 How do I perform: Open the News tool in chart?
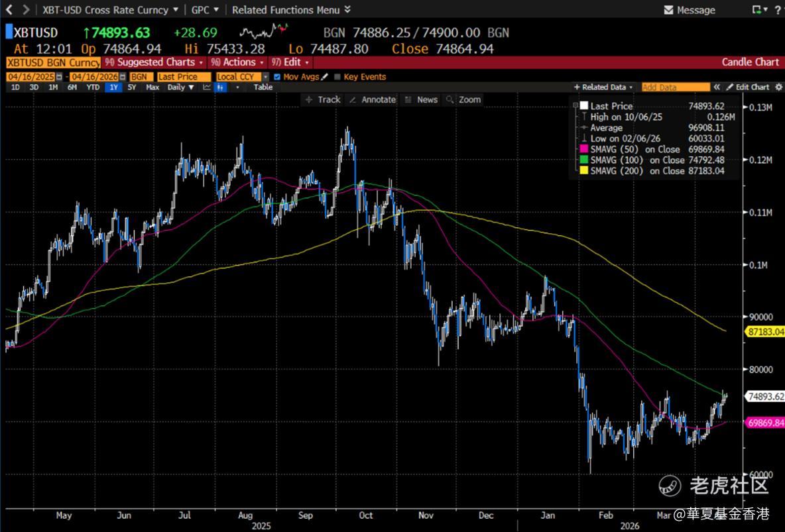pos(421,99)
